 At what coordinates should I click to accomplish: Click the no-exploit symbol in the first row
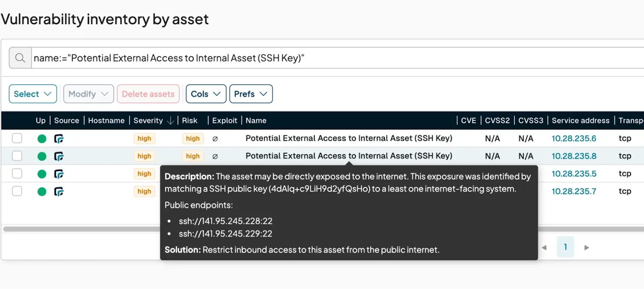215,139
